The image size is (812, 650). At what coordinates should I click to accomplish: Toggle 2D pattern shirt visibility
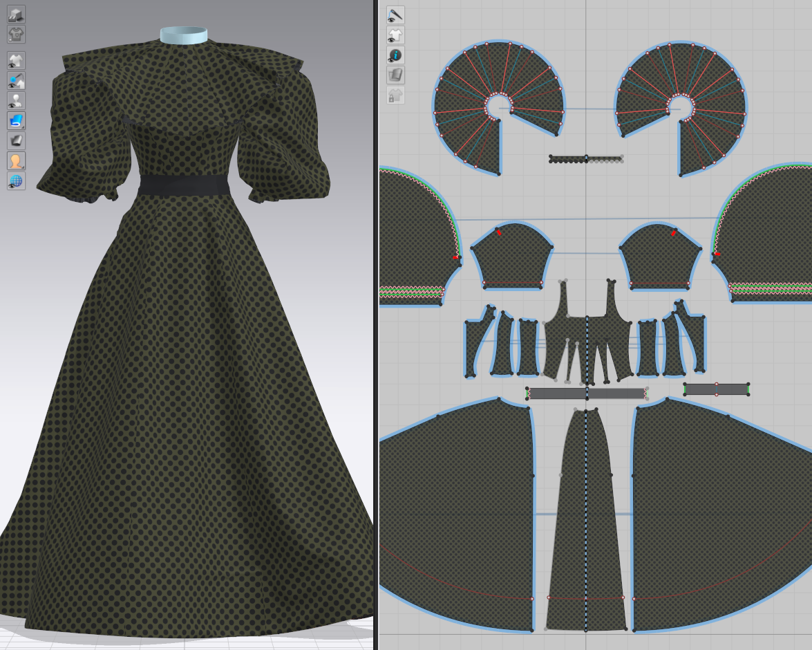click(x=396, y=35)
